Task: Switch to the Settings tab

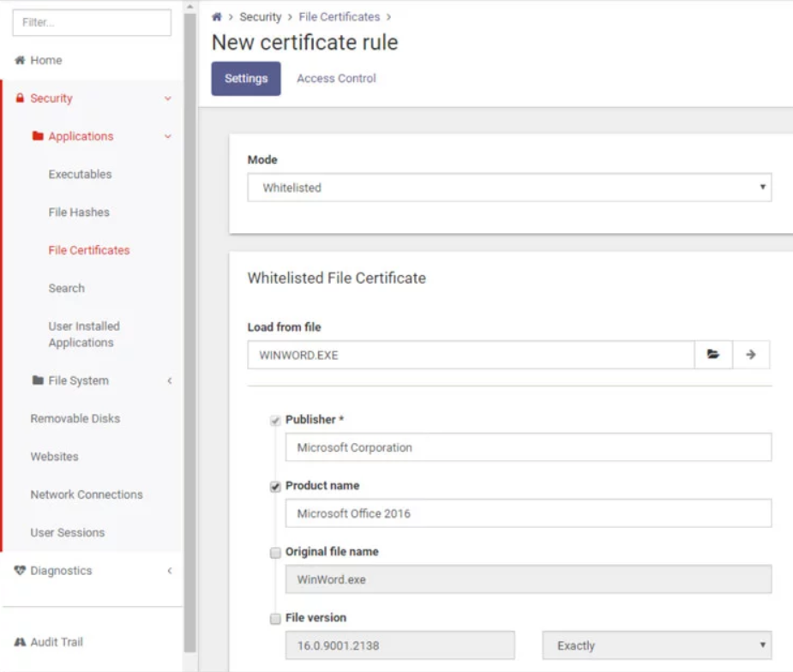Action: pyautogui.click(x=246, y=78)
